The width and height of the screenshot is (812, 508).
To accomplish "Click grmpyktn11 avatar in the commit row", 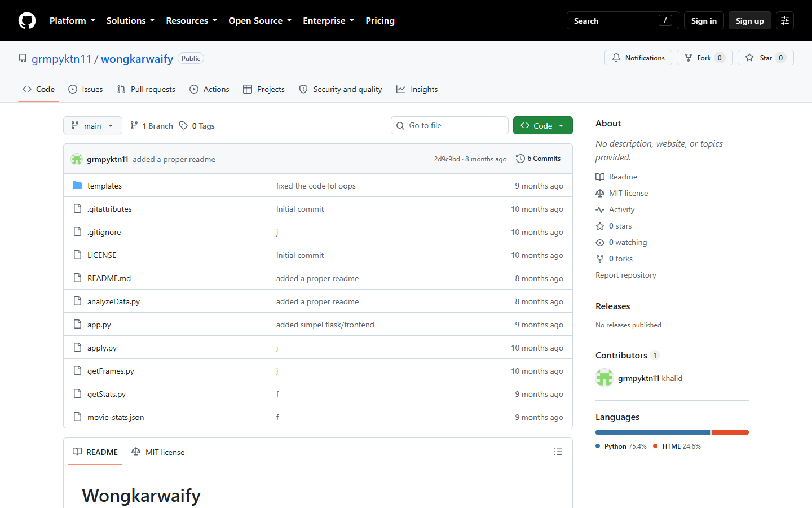I will click(77, 159).
